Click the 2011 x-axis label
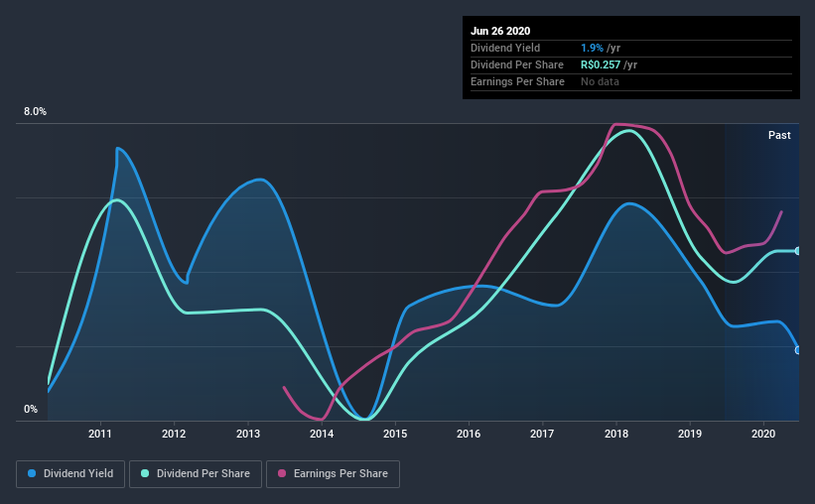815x504 pixels. 100,434
